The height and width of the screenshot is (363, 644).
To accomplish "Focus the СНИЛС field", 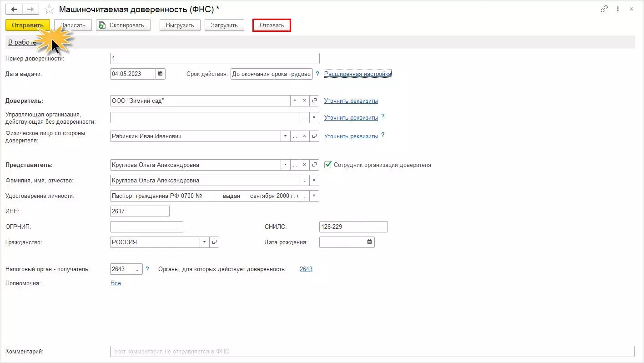I will tap(353, 227).
